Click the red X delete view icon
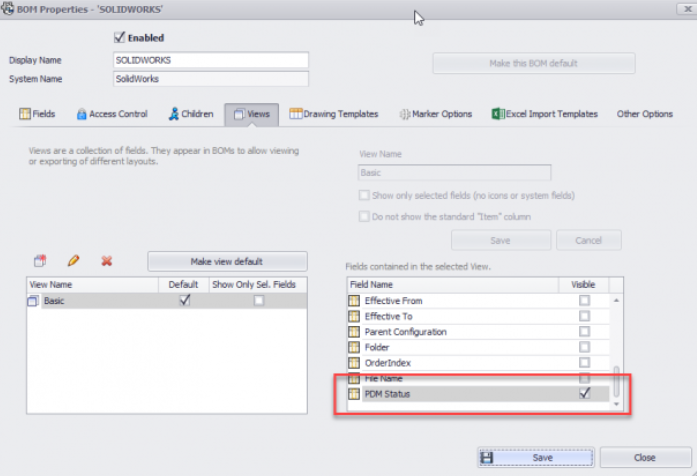 point(106,261)
